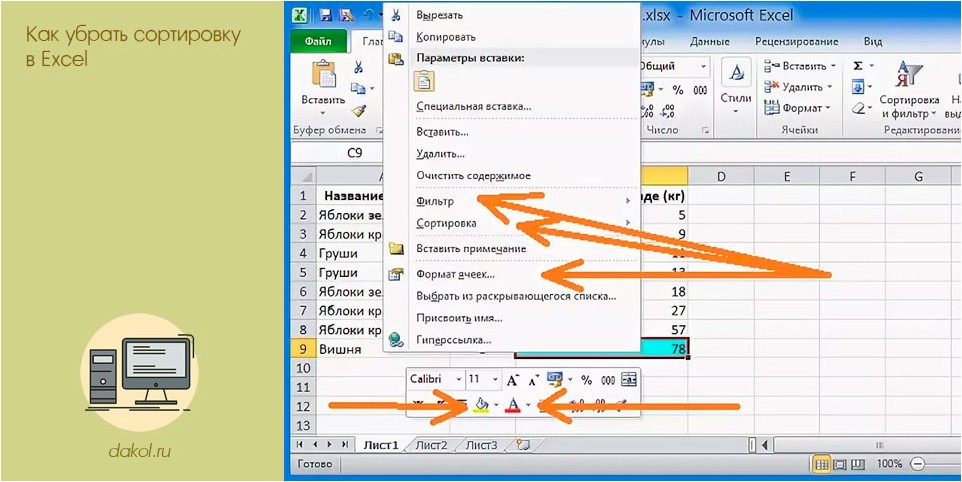Screen dimensions: 962x482
Task: Click horizontal scrollbar left arrow
Action: [764, 445]
